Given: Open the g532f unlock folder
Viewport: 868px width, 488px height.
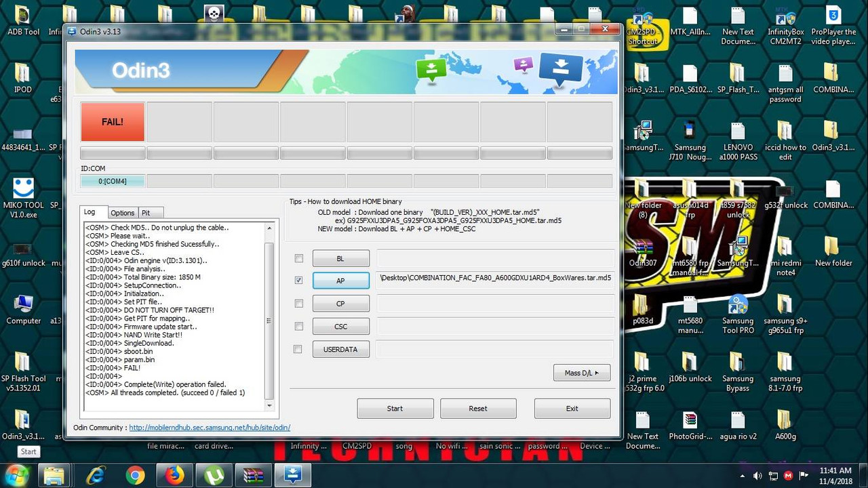Looking at the screenshot, I should pos(785,195).
